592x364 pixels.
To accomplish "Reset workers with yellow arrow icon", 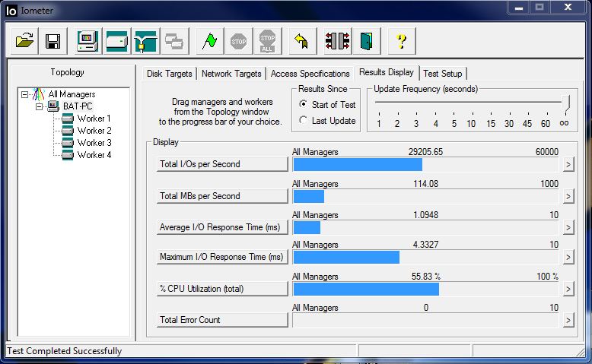I will click(301, 41).
